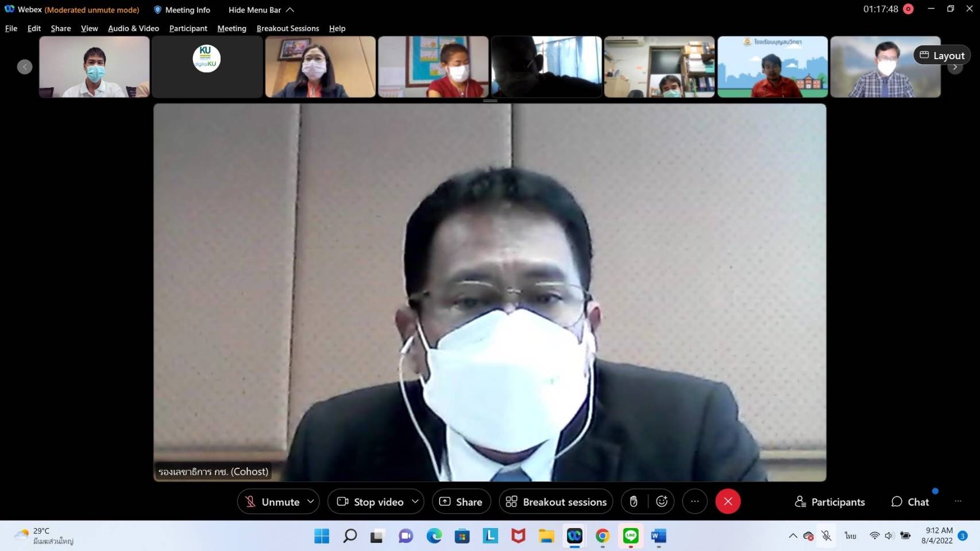Click the Breakout sessions button
The width and height of the screenshot is (980, 551).
click(555, 502)
